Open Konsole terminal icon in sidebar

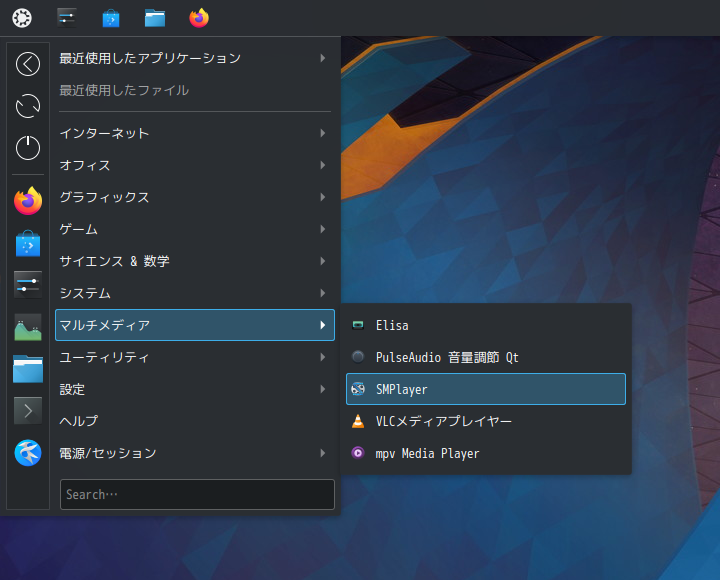(28, 411)
